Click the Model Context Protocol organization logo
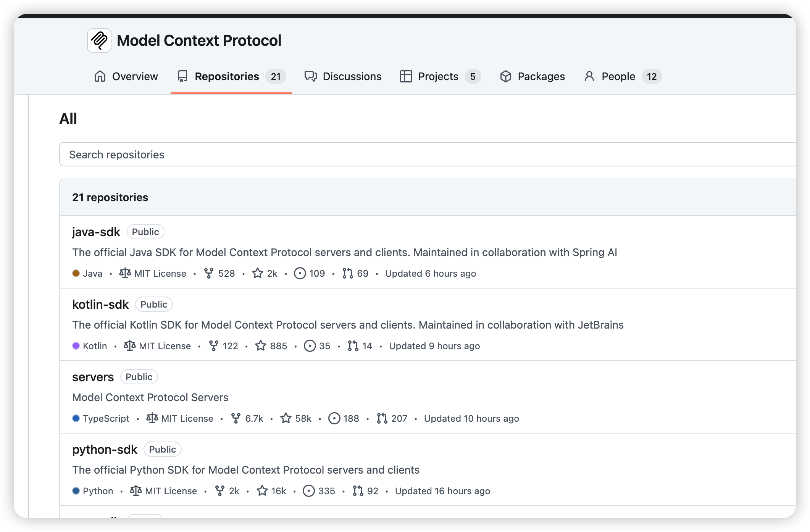 (99, 40)
